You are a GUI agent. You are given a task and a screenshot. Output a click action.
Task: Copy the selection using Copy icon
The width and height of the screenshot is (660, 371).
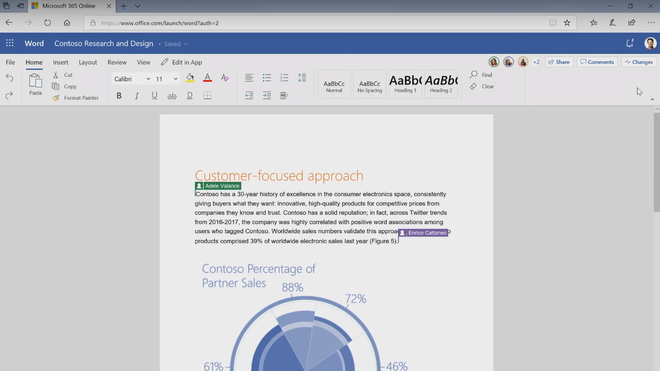(56, 86)
